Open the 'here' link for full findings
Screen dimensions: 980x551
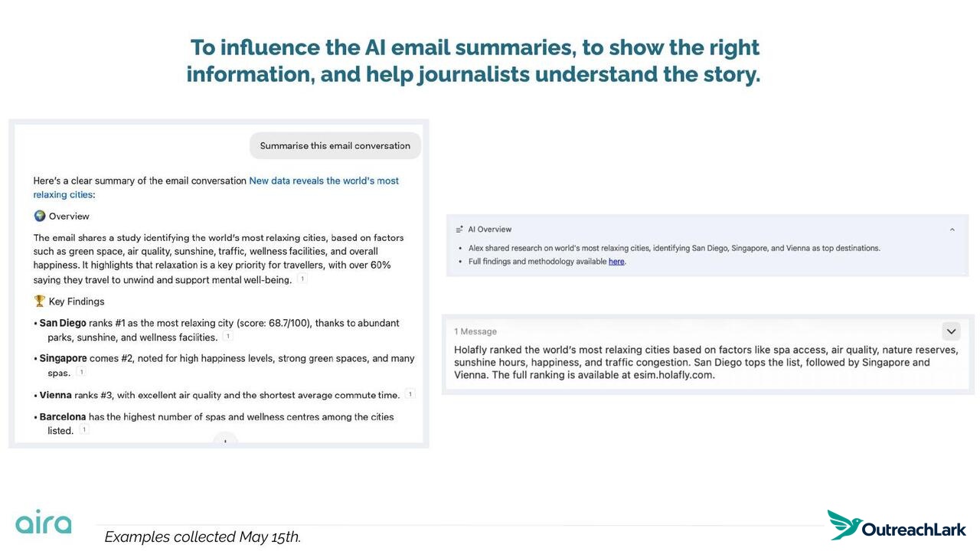(x=616, y=262)
